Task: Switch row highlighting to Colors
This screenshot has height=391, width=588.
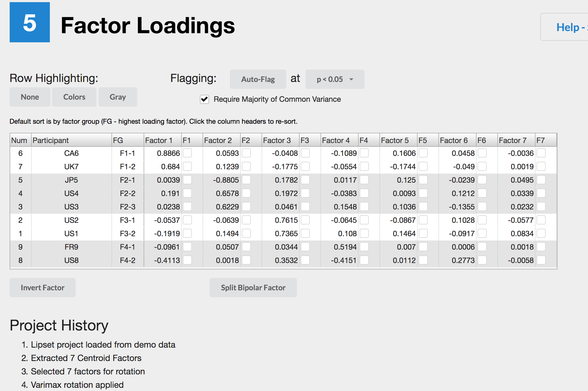Action: [x=74, y=97]
